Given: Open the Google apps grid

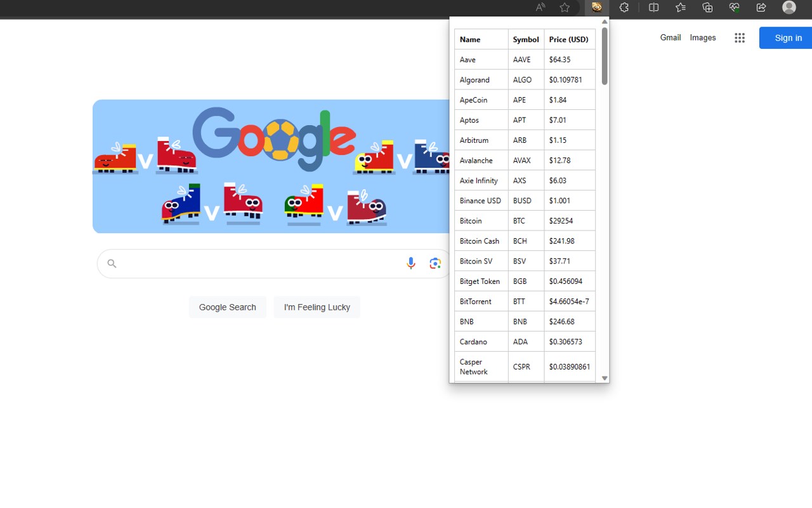Looking at the screenshot, I should click(740, 38).
